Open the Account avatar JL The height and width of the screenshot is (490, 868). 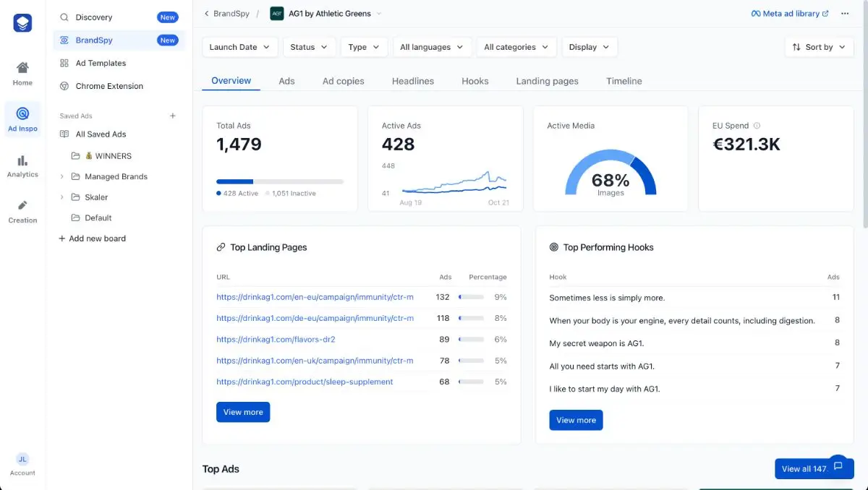pos(22,459)
